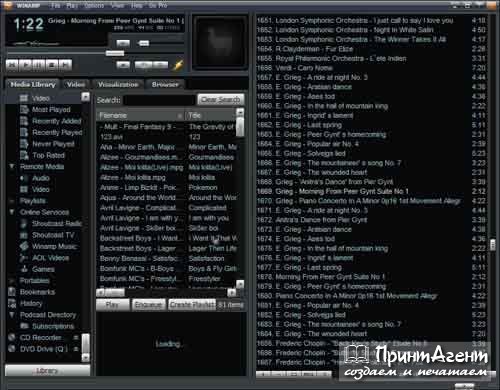Sort by the Title column header
This screenshot has width=500, height=390.
point(210,116)
